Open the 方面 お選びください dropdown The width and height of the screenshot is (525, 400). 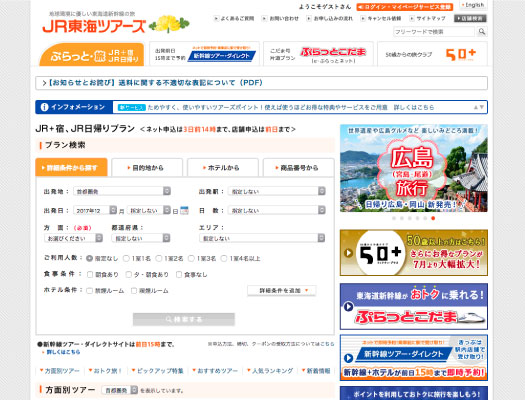(73, 238)
